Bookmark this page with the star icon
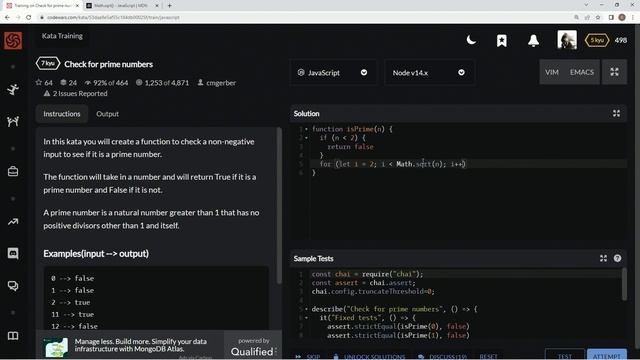Image resolution: width=640 pixels, height=360 pixels. click(598, 18)
